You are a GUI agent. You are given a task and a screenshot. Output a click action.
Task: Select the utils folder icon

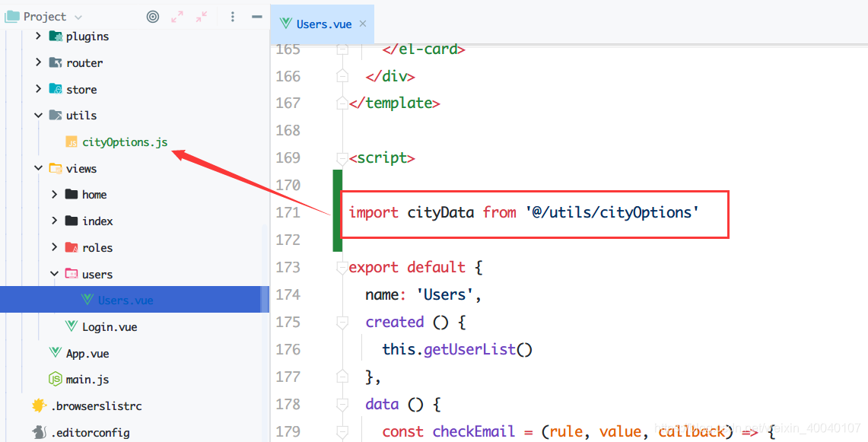tap(56, 115)
